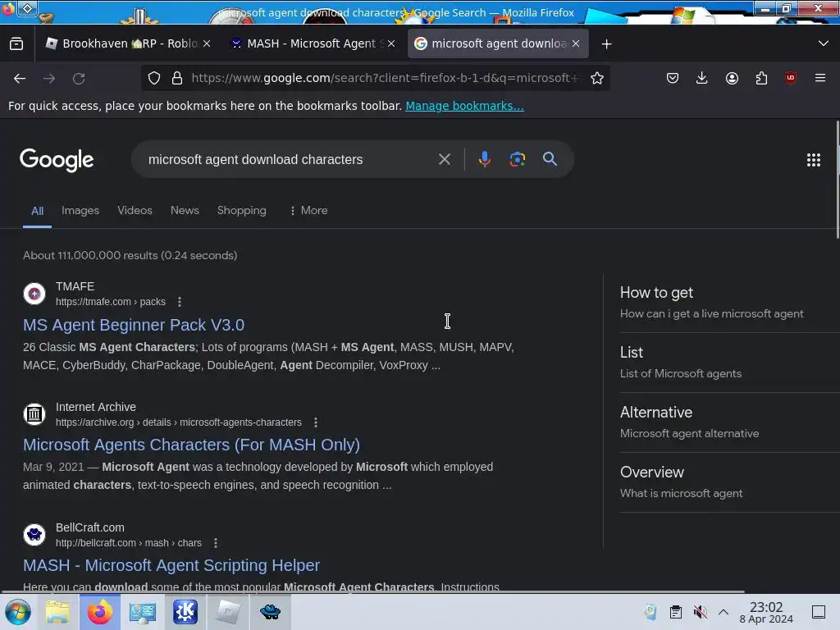Click the Google logo
Image resolution: width=840 pixels, height=630 pixels.
(57, 160)
